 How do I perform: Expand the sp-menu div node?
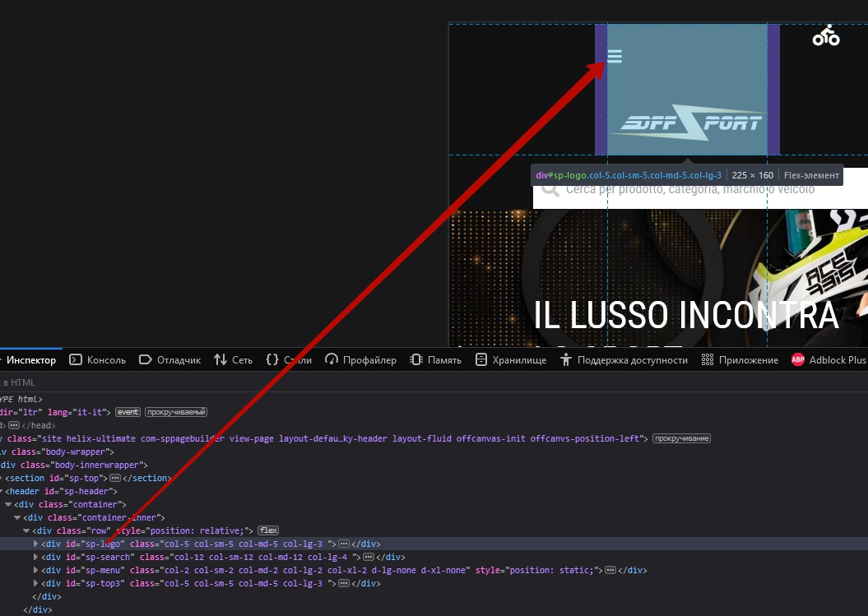click(x=35, y=570)
